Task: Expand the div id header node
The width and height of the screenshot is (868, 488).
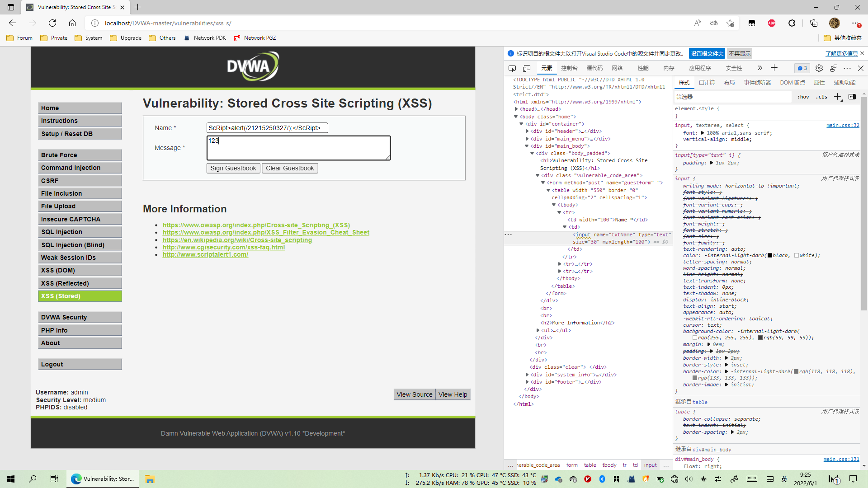Action: 527,131
